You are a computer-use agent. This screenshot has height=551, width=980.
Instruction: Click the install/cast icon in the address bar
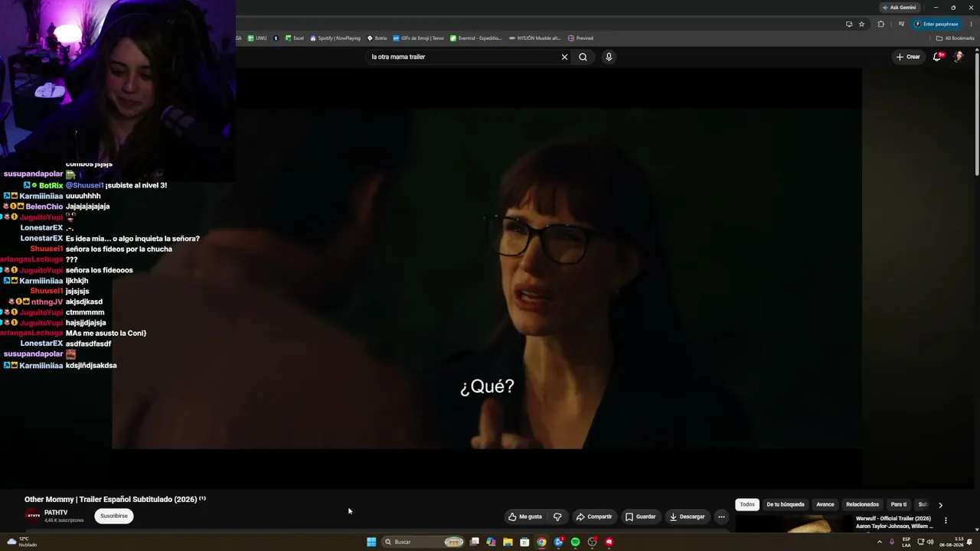849,24
